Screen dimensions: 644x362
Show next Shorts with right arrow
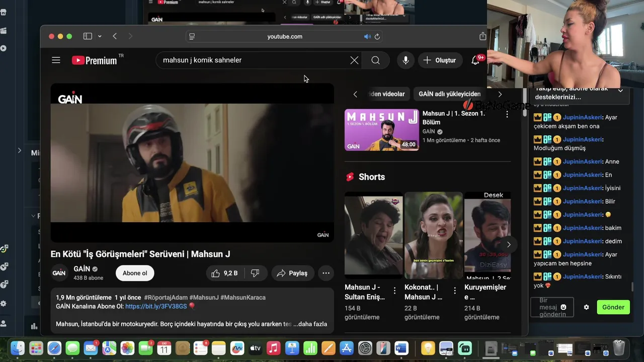[508, 245]
